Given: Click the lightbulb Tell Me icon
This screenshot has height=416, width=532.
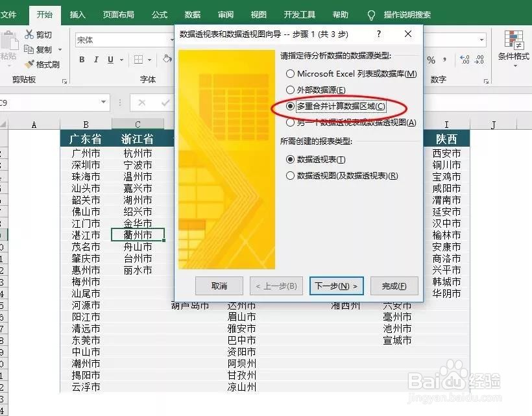Looking at the screenshot, I should (371, 14).
